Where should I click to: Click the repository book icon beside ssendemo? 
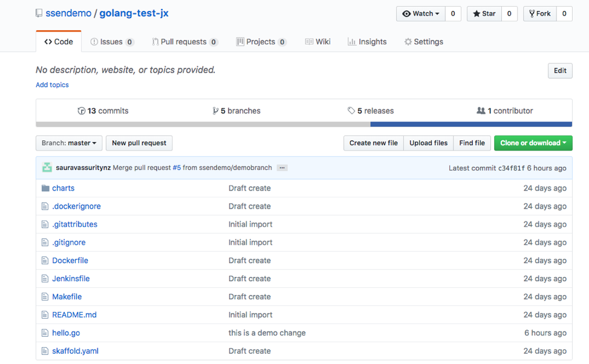(39, 13)
